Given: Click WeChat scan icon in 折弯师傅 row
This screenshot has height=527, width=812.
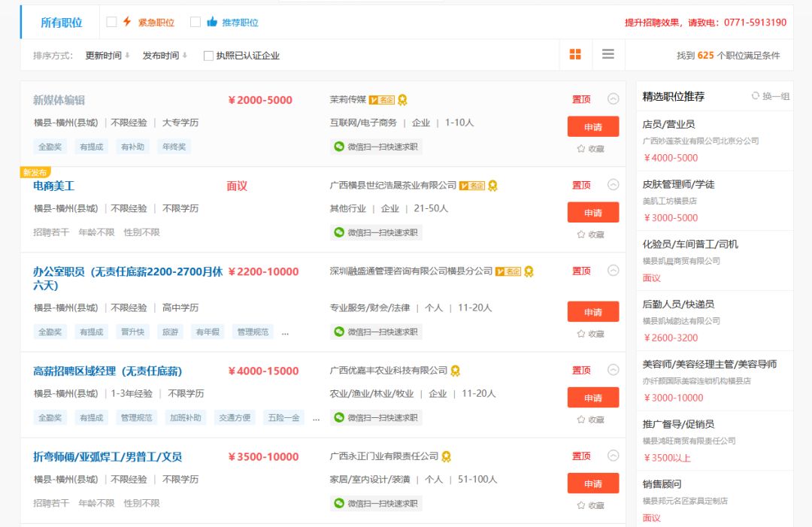Looking at the screenshot, I should click(339, 503).
